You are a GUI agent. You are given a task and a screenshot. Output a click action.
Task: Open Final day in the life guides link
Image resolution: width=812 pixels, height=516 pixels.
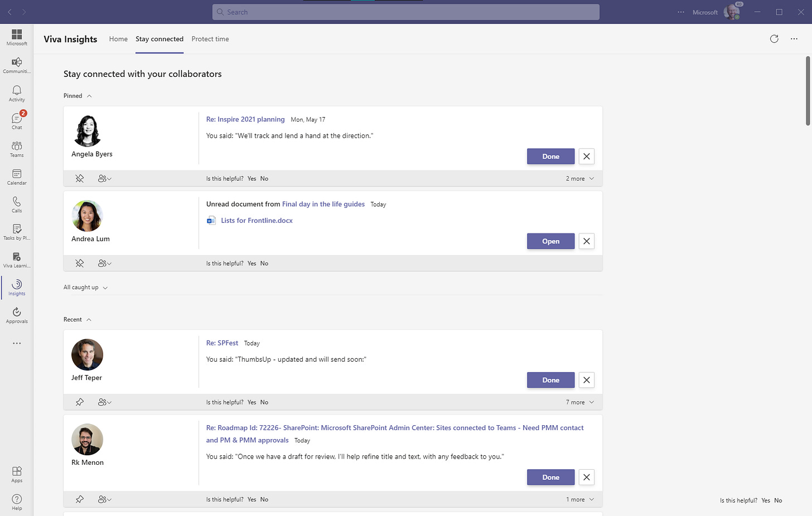323,204
